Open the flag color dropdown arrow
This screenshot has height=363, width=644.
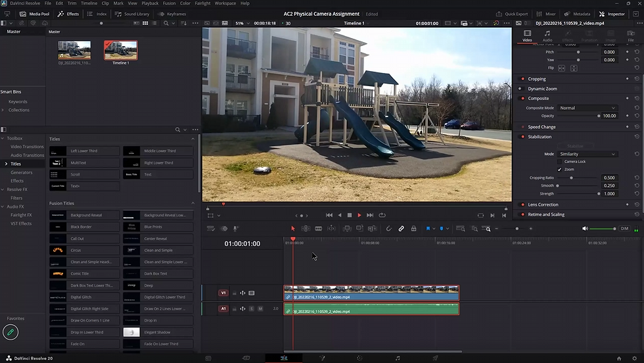pos(433,229)
